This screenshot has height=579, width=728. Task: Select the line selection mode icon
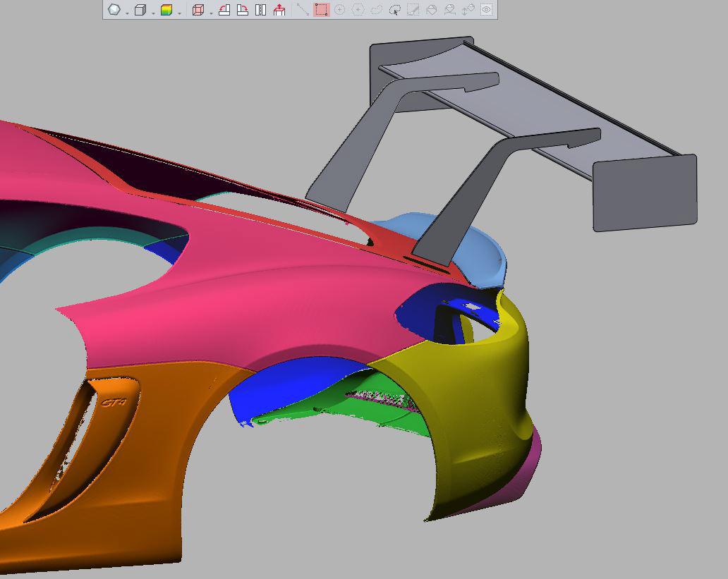(x=303, y=10)
